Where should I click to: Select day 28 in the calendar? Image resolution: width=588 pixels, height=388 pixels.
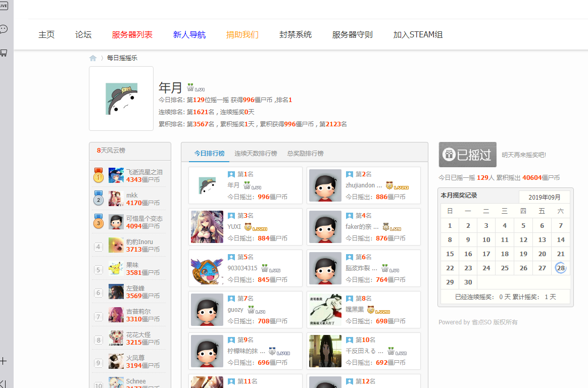click(x=561, y=268)
